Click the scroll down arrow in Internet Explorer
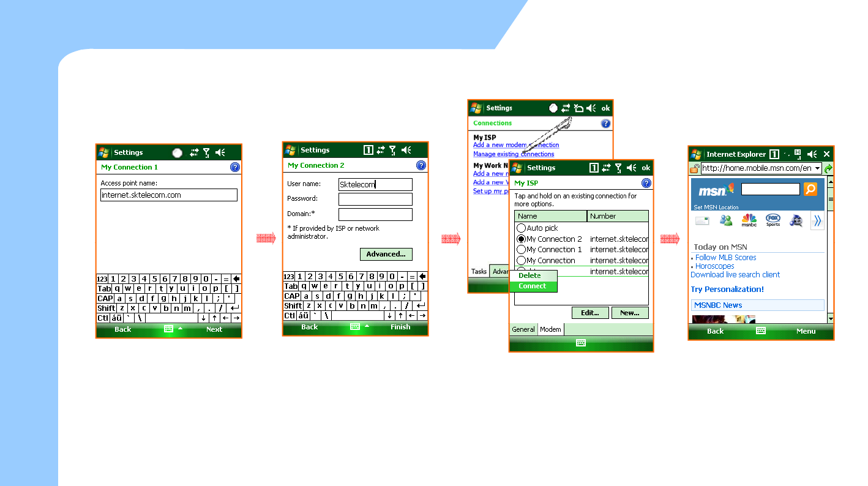Screen dimensions: 868x486 point(831,319)
